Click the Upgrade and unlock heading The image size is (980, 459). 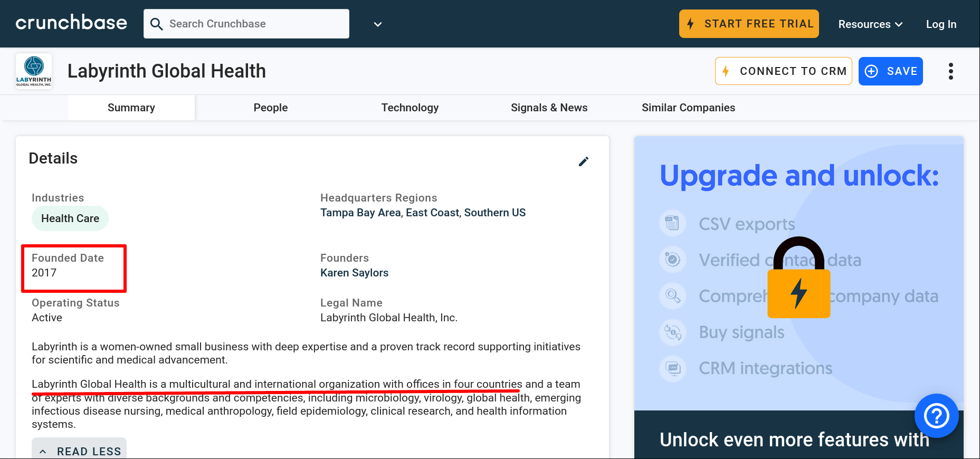point(799,175)
